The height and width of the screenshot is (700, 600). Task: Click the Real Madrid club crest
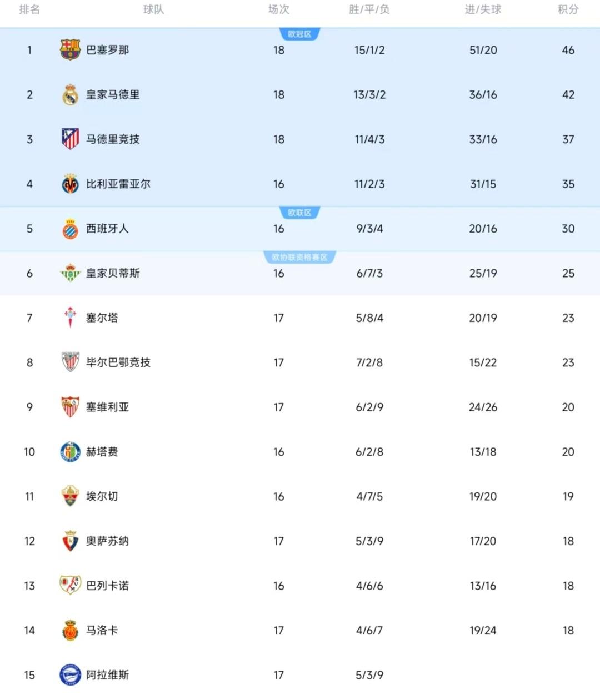pos(70,95)
